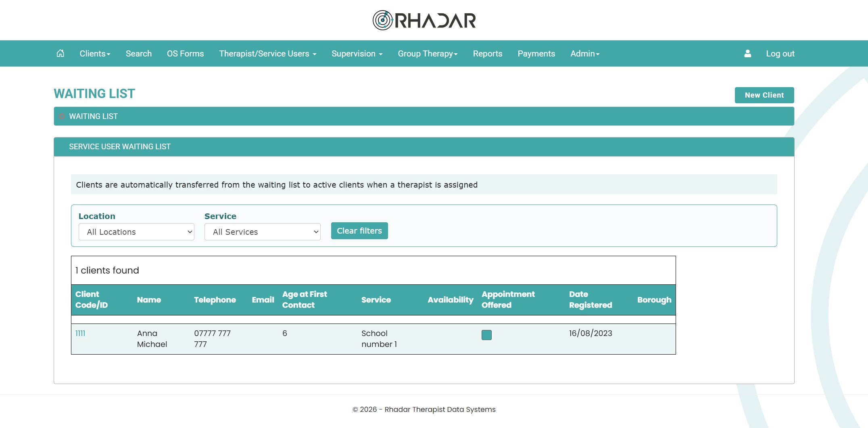The image size is (868, 428).
Task: Click the Service column header
Action: (x=376, y=300)
